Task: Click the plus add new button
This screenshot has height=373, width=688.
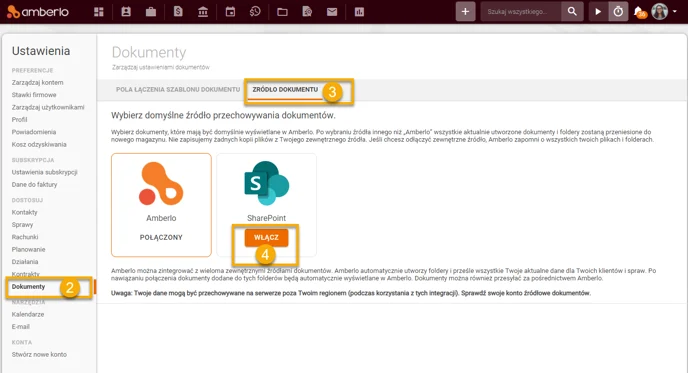Action: pos(466,12)
